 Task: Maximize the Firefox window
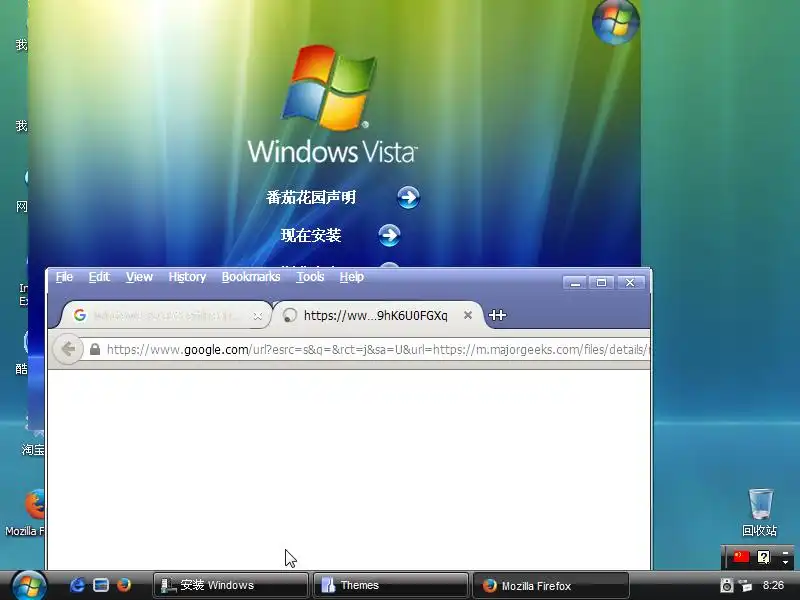pyautogui.click(x=602, y=283)
